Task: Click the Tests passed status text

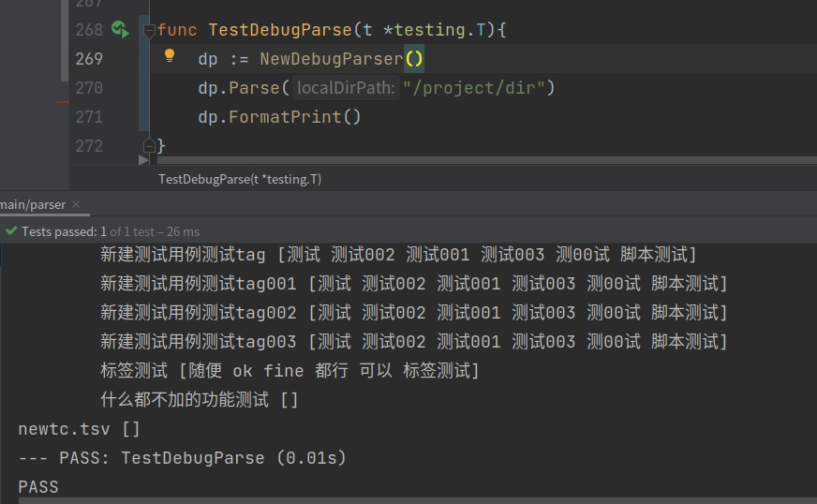Action: 59,231
